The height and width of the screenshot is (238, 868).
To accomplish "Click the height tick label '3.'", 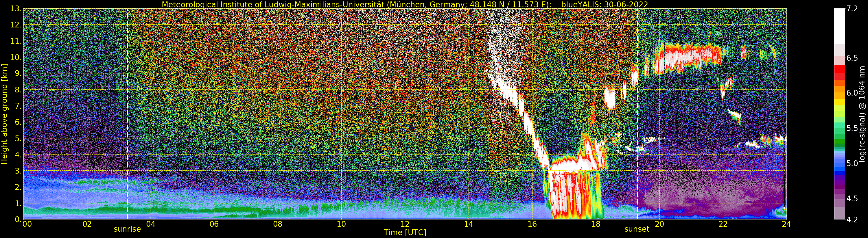I will (x=18, y=171).
